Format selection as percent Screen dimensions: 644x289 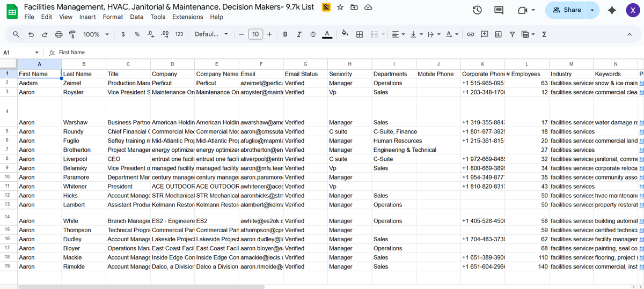coord(137,34)
